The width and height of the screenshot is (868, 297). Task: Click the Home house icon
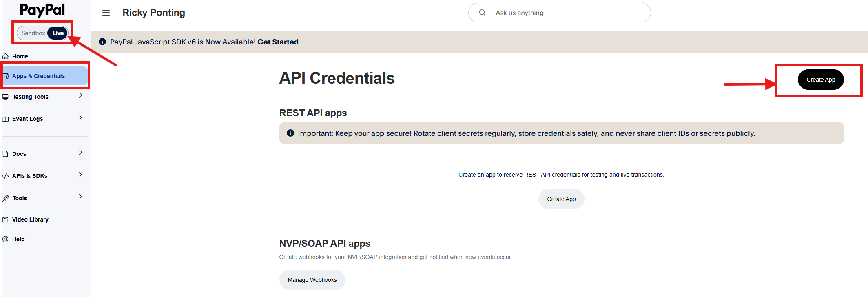[5, 56]
